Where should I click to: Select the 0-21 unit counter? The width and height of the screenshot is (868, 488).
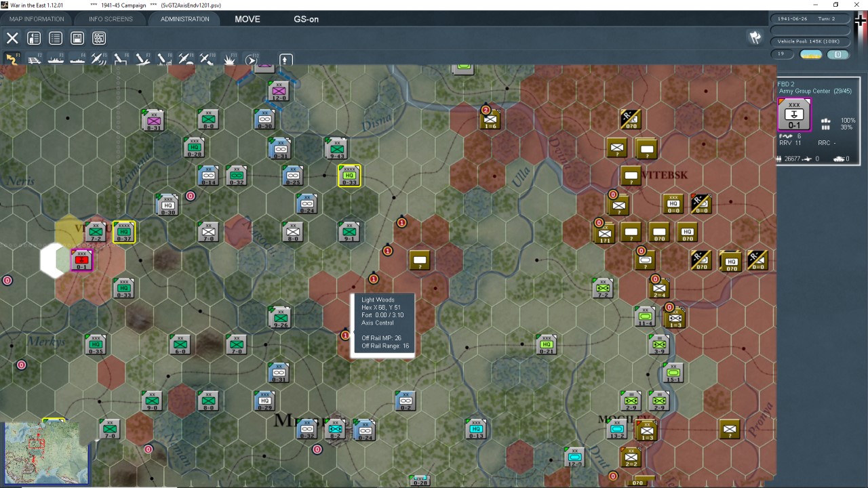pyautogui.click(x=546, y=344)
